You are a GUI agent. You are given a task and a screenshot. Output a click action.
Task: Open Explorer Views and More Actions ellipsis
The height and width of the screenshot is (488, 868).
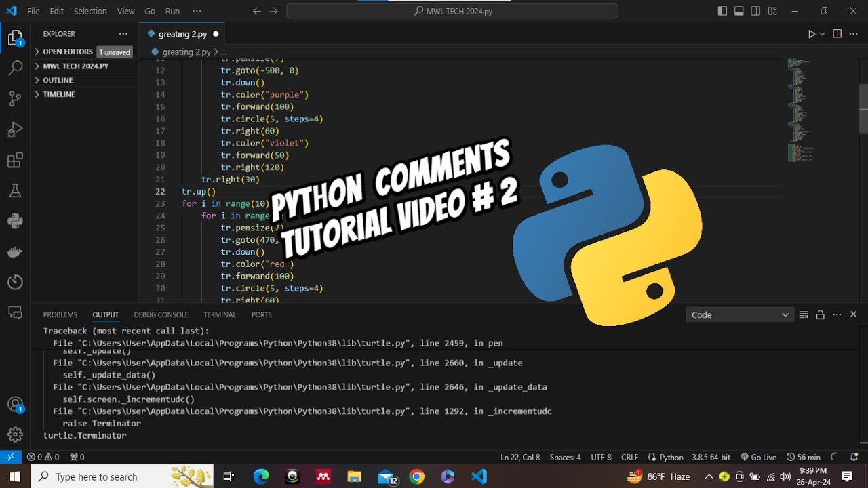pos(123,34)
